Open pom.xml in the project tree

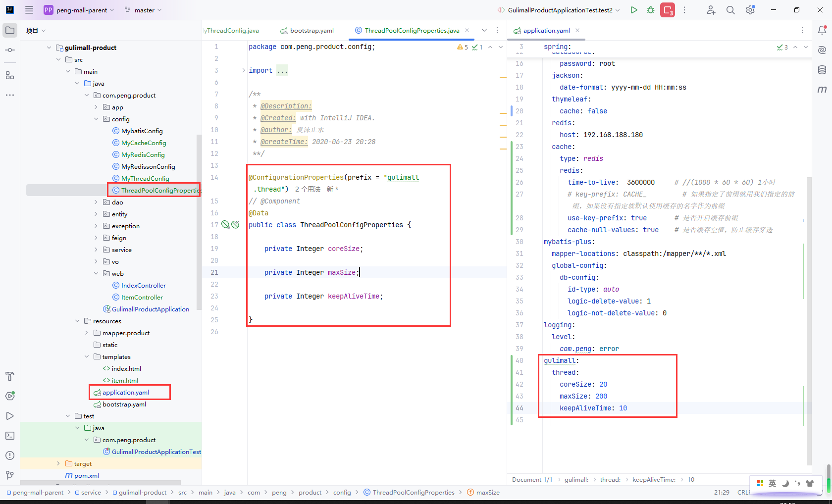(x=86, y=475)
